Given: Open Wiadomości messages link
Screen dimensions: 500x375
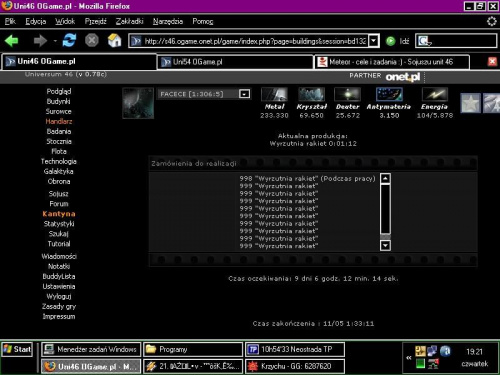Looking at the screenshot, I should click(59, 256).
